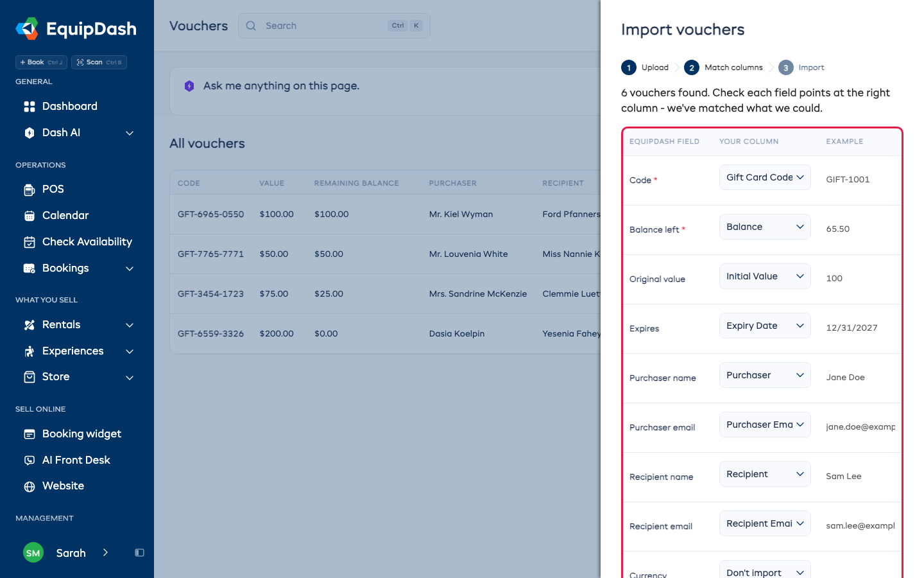The width and height of the screenshot is (924, 578).
Task: Click the SM user avatar
Action: [x=33, y=553]
